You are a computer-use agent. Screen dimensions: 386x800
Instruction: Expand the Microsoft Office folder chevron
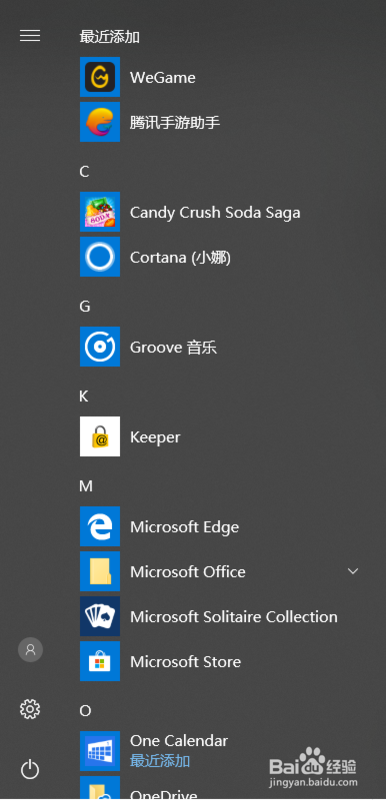point(353,571)
